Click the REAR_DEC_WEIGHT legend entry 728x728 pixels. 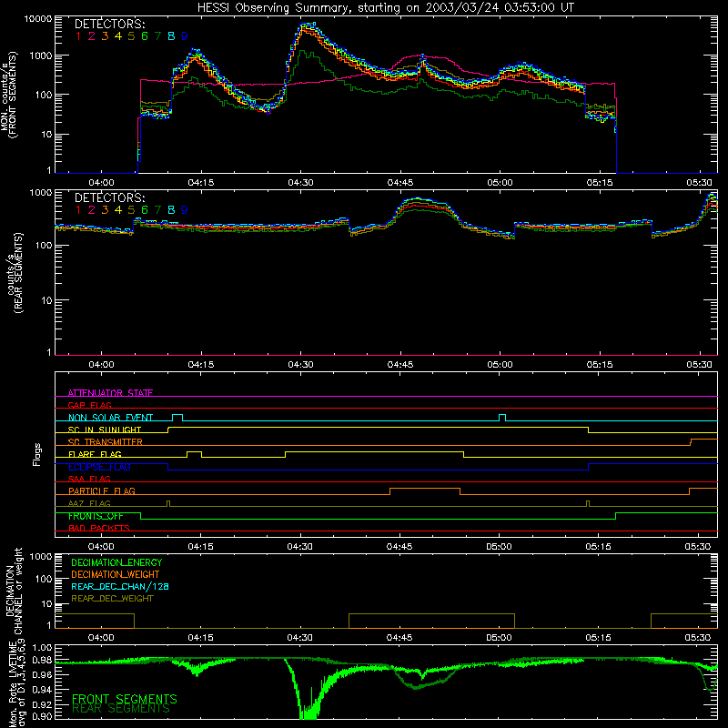[112, 599]
